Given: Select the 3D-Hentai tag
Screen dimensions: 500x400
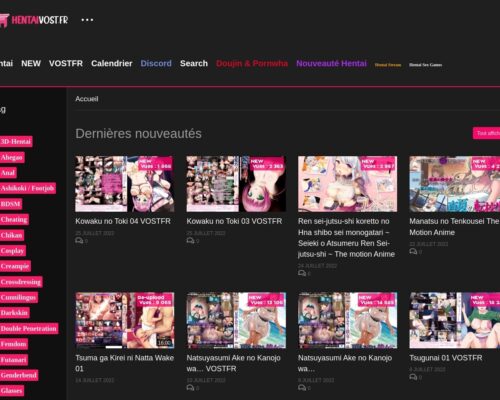Looking at the screenshot, I should [16, 141].
